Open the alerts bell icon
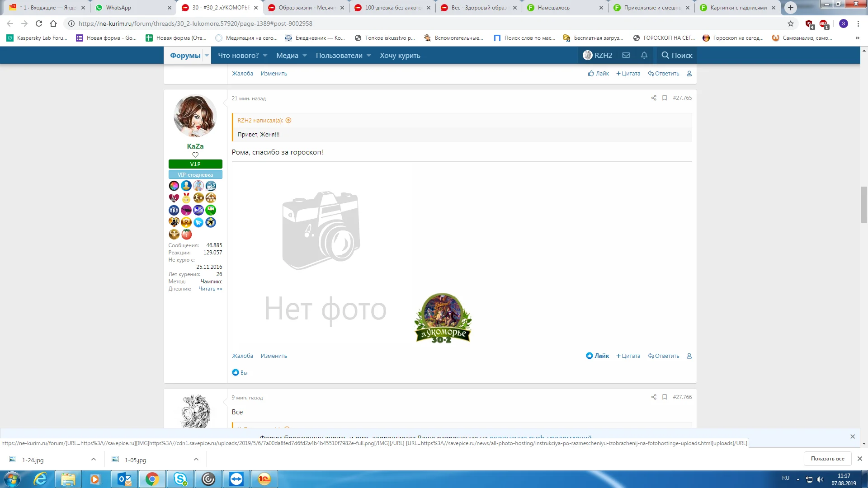 (644, 55)
